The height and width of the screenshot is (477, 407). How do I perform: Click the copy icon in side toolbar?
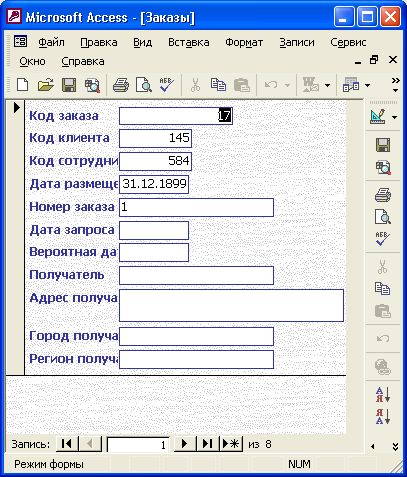(383, 289)
